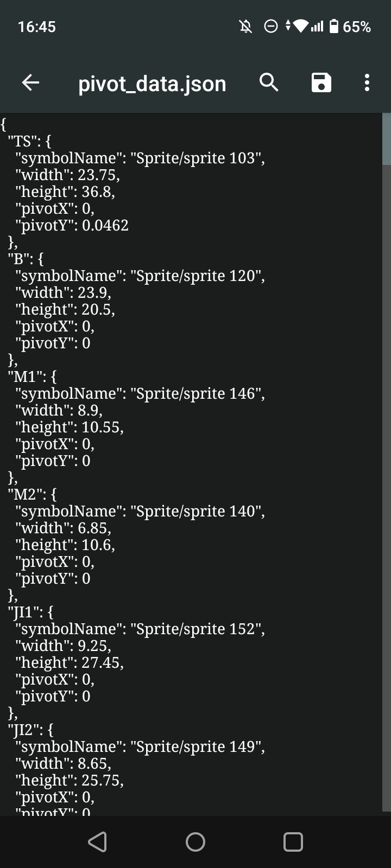Grab the vertical scrollbar thumb

[x=387, y=139]
